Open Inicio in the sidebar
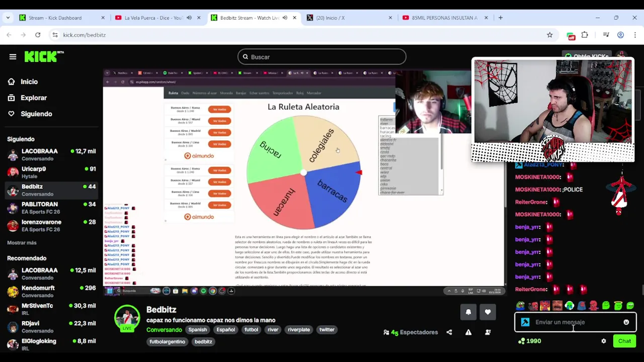The height and width of the screenshot is (362, 644). click(23, 81)
